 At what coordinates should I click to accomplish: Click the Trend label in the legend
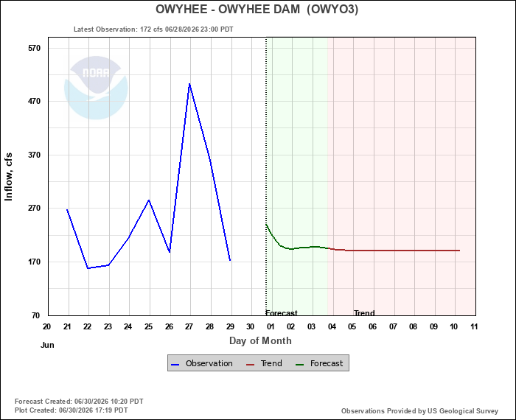point(271,363)
